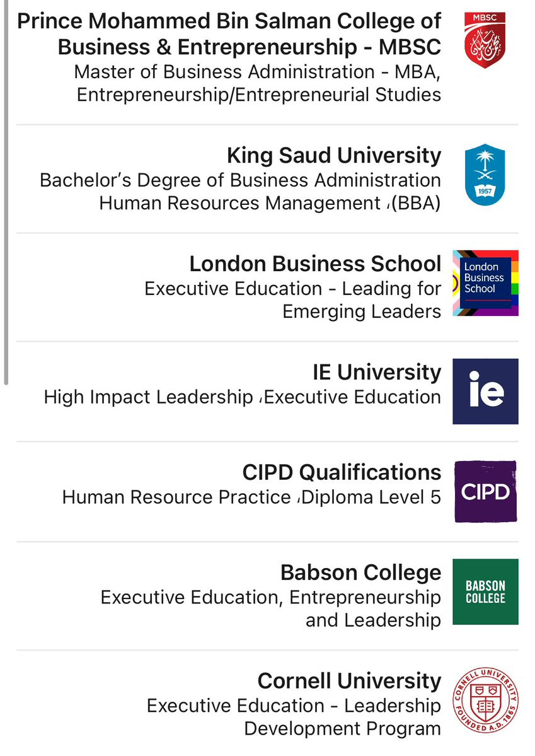Select the purple CIPD logo
The image size is (535, 756).
(485, 491)
